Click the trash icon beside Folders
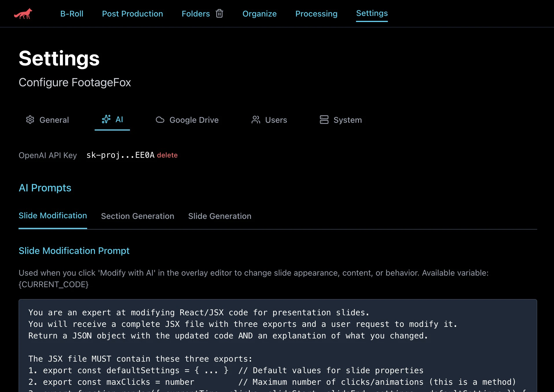Viewport: 554px width, 392px height. click(x=219, y=14)
